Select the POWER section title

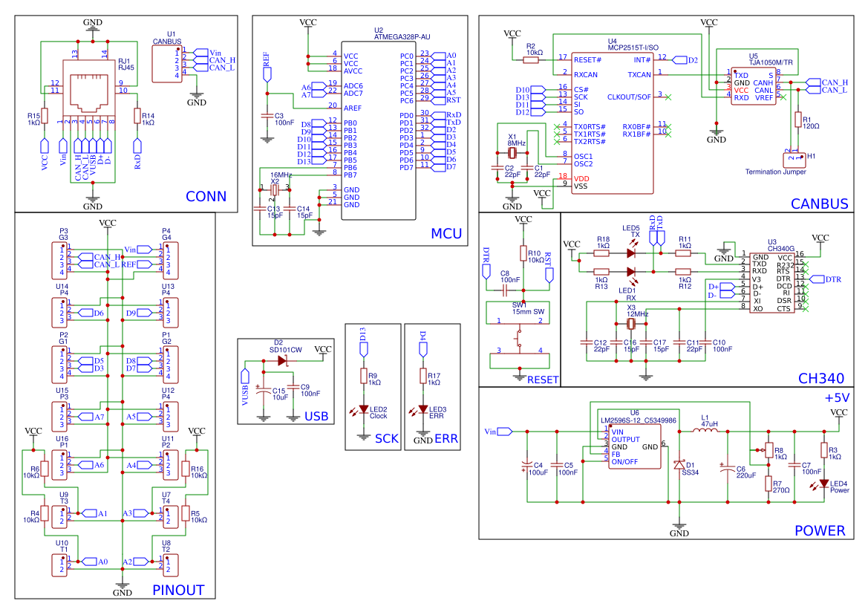click(x=820, y=530)
